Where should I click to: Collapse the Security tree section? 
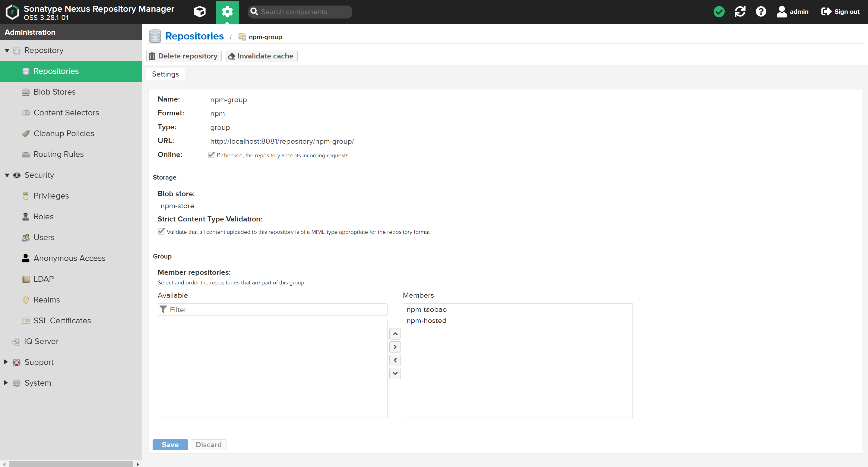7,175
